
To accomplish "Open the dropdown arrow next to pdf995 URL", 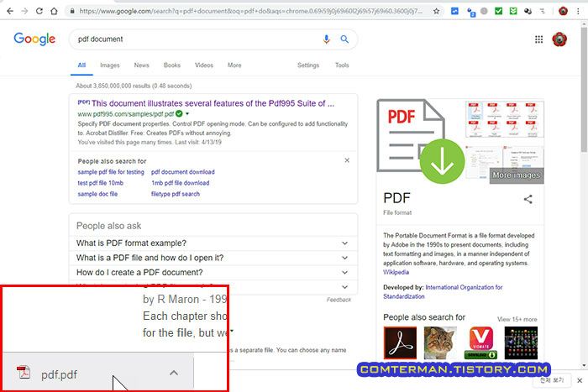I will 187,113.
